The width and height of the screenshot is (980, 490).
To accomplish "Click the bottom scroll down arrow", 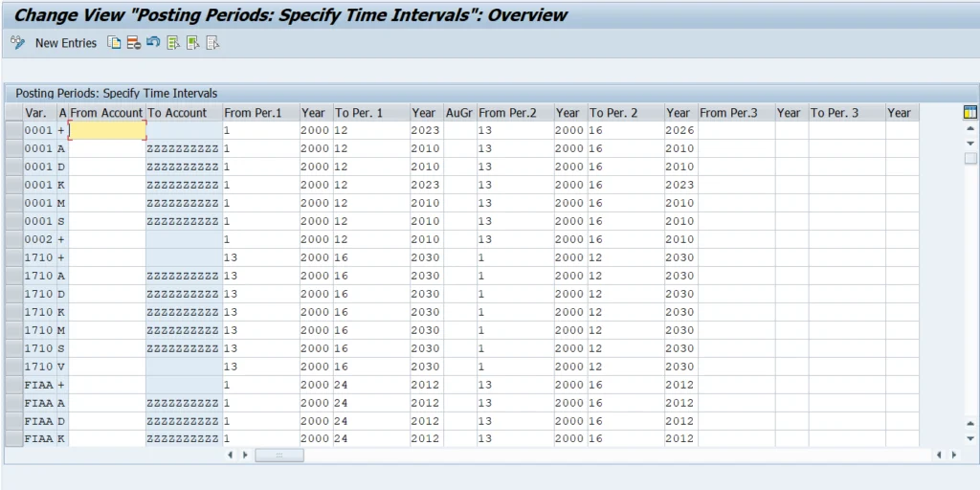I will pyautogui.click(x=970, y=438).
